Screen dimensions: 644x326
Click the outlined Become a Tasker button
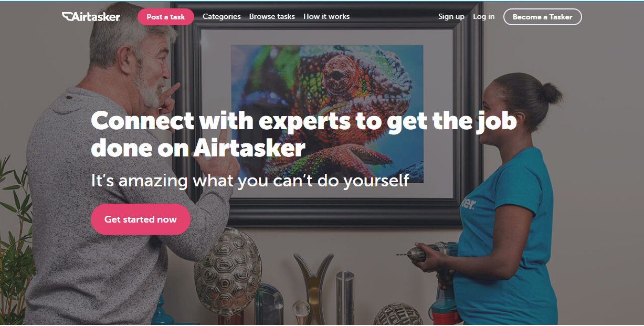[542, 17]
